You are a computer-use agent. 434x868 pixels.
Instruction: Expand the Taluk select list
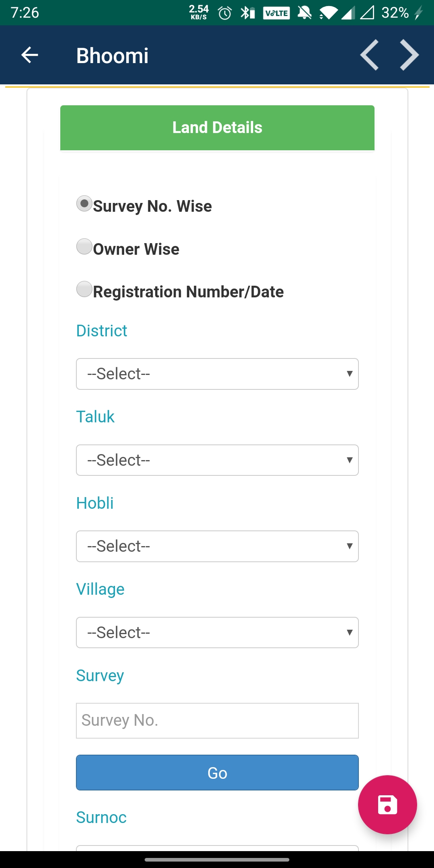point(217,460)
